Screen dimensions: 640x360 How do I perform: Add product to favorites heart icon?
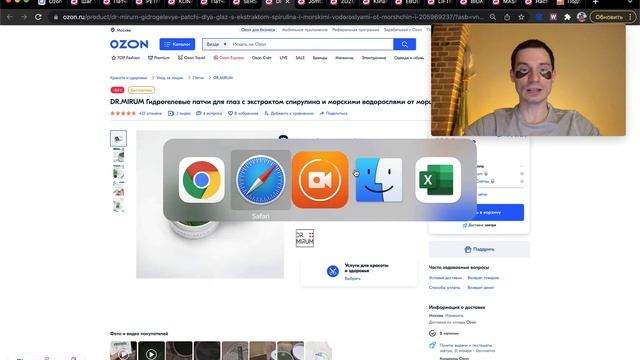(x=230, y=113)
